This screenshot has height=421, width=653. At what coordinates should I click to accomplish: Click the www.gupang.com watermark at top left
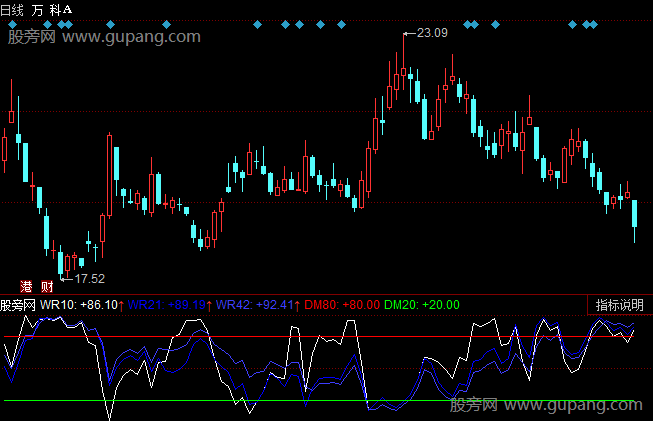click(x=105, y=37)
